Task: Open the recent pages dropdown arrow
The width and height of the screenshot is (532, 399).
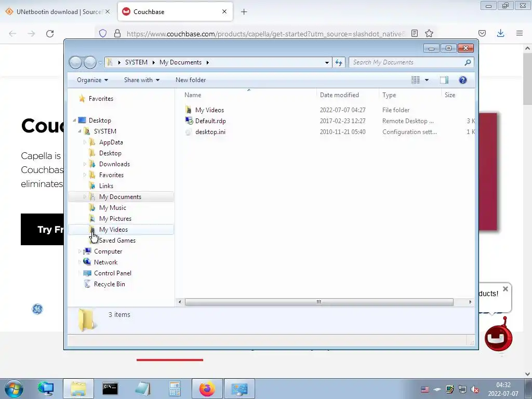Action: pos(100,62)
